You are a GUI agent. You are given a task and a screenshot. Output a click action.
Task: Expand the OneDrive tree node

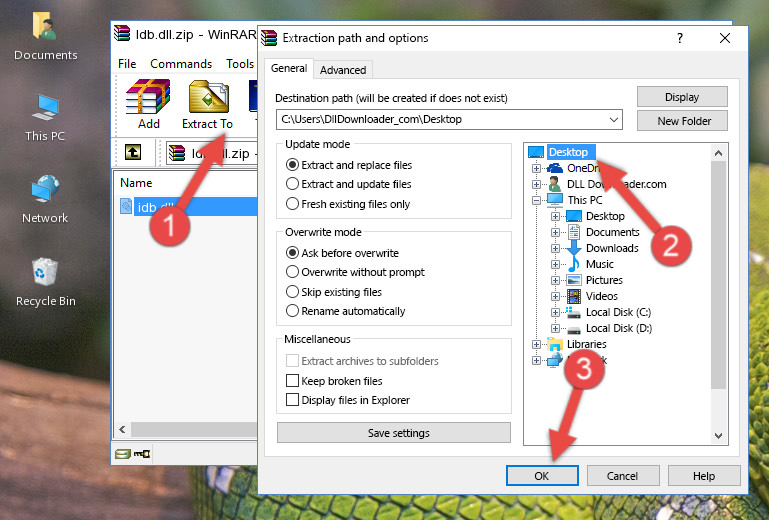537,168
